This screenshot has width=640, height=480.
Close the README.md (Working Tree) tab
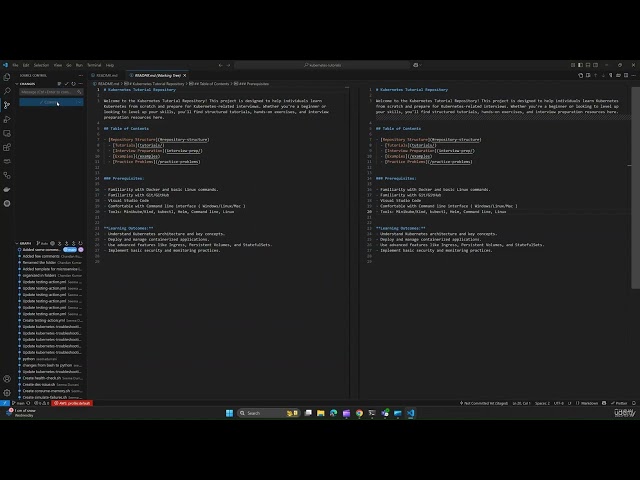(x=185, y=76)
